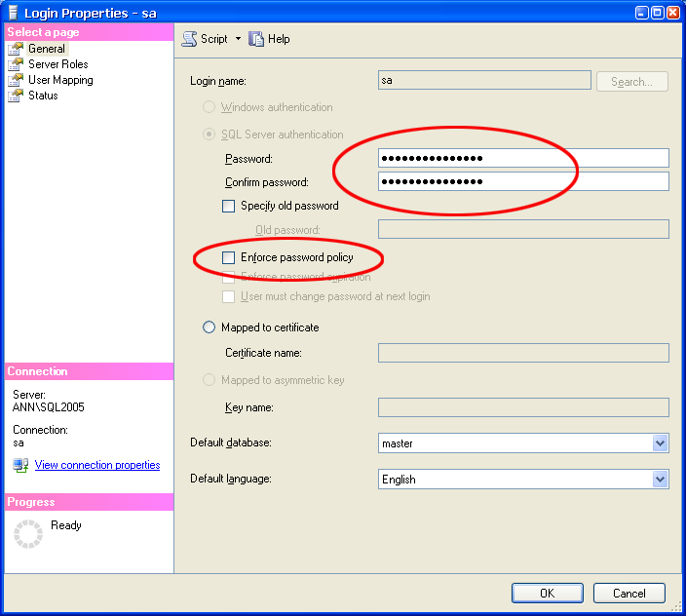686x616 pixels.
Task: Enable the Enforce password policy checkbox
Action: pos(229,258)
